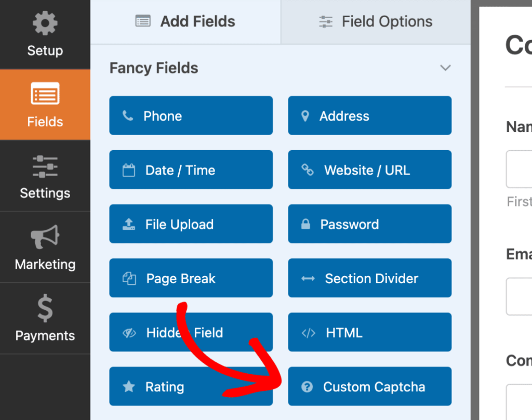This screenshot has height=420, width=532.
Task: Open Payments via the dollar sign icon
Action: pos(45,308)
